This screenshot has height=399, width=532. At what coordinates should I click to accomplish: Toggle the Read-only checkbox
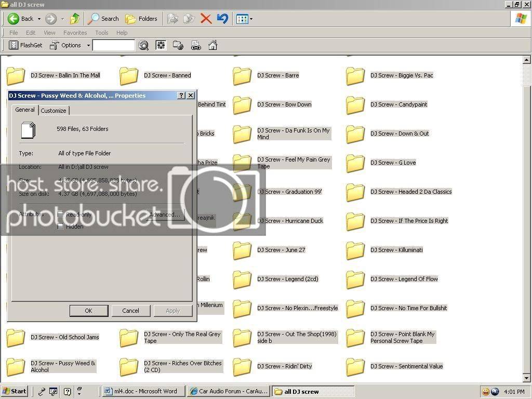(61, 215)
